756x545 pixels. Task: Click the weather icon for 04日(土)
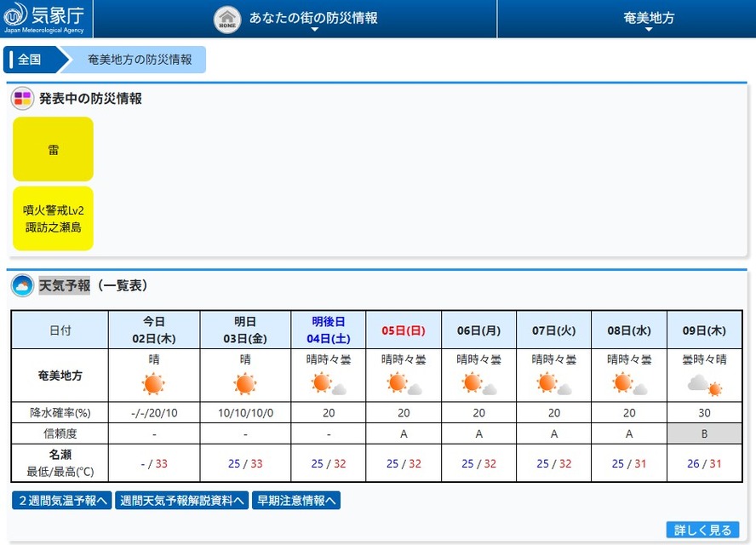[x=329, y=384]
